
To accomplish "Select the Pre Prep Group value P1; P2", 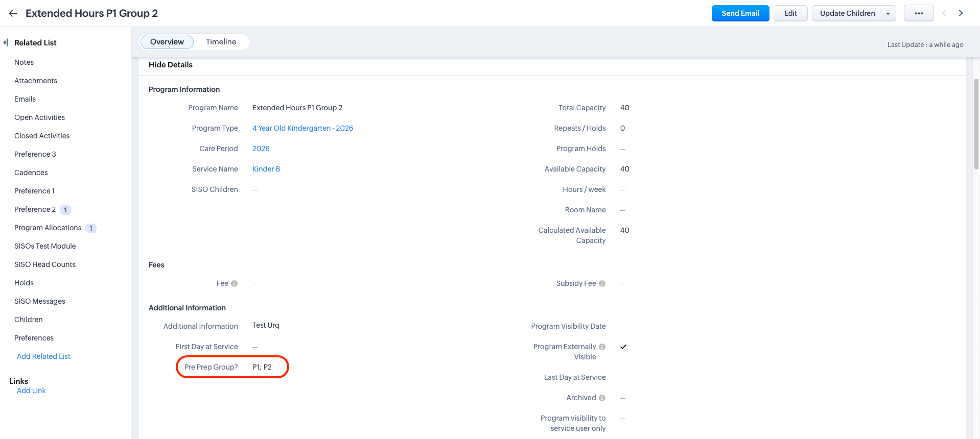I will point(262,367).
